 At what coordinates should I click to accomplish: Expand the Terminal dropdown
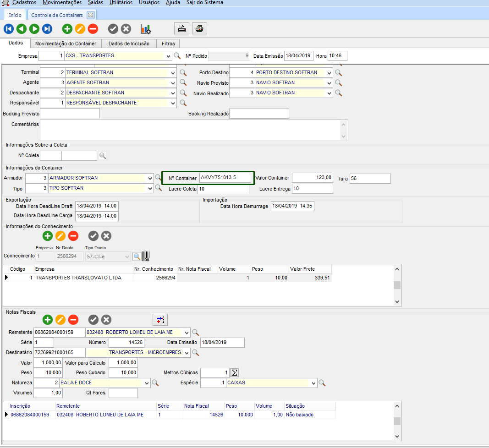pos(173,73)
